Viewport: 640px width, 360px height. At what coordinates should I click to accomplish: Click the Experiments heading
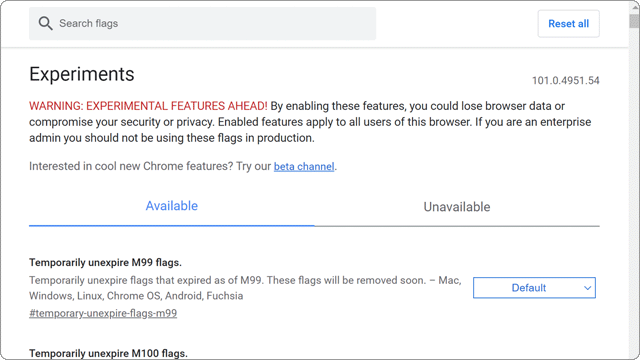click(x=82, y=74)
